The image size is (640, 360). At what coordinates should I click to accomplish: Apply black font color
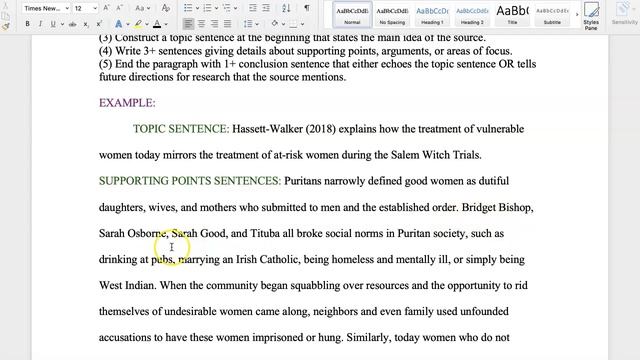157,24
